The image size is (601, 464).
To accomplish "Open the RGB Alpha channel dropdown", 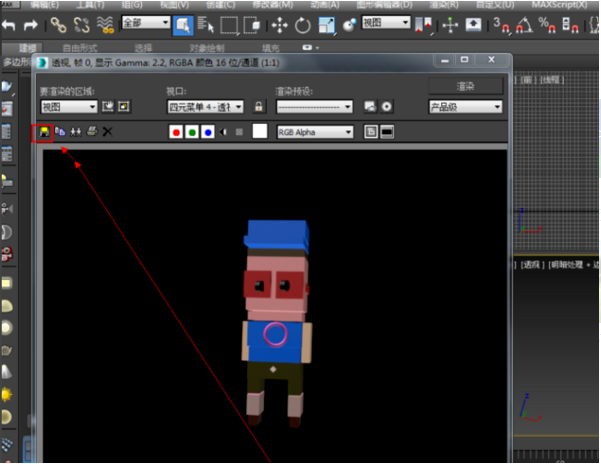I will (315, 132).
